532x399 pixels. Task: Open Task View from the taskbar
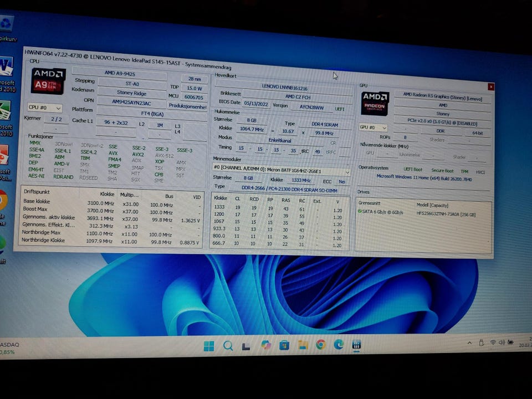pyautogui.click(x=246, y=346)
